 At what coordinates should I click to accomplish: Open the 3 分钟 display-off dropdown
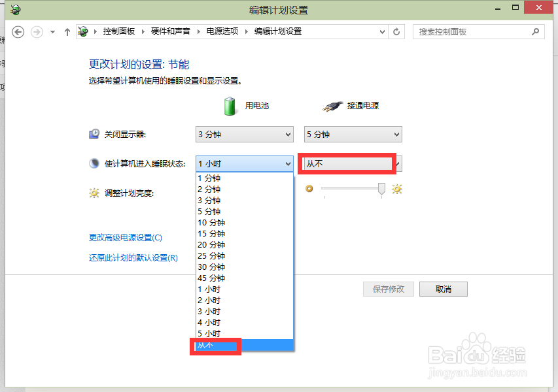[243, 134]
